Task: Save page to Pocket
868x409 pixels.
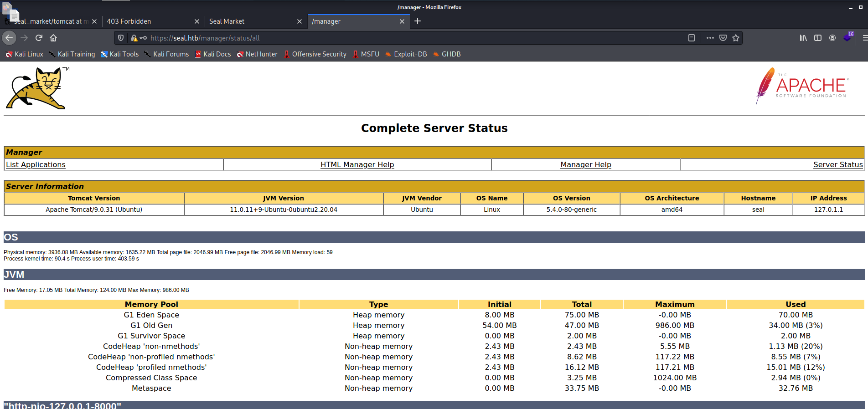Action: (x=723, y=38)
